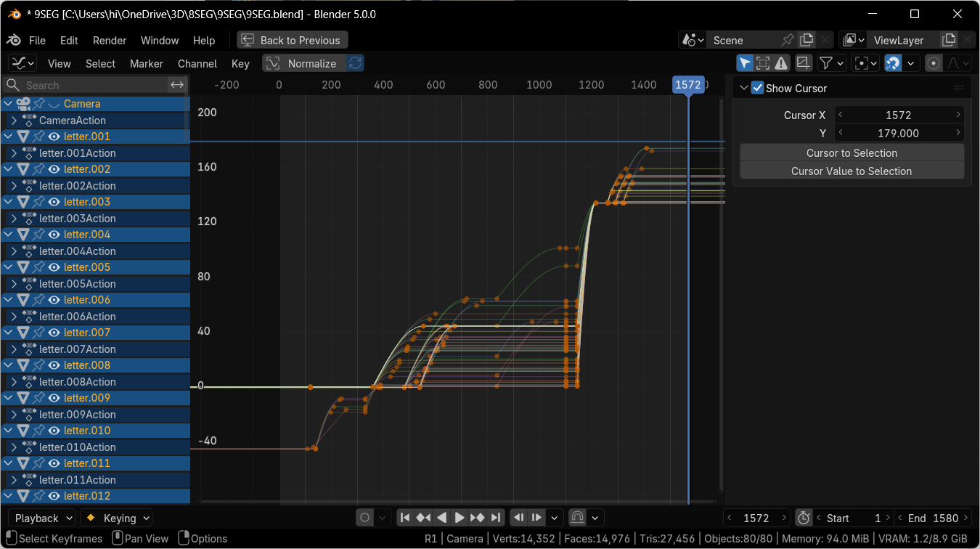Expand the letter.010Action channel
Viewport: 980px width, 549px height.
pos(14,447)
